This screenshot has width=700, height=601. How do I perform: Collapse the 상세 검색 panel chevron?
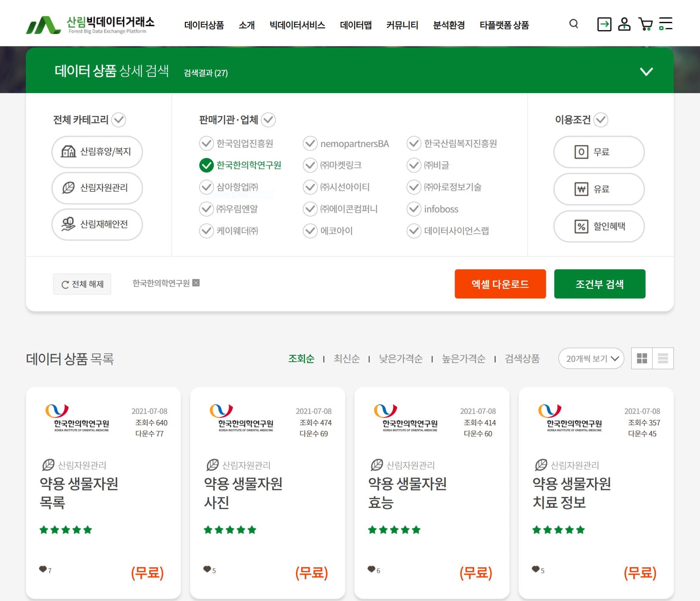coord(646,71)
